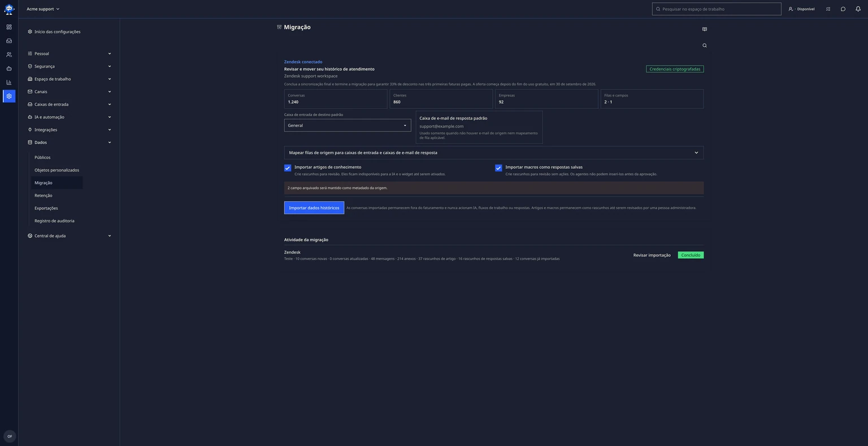Expand the Caixas de entrada chevron
This screenshot has width=868, height=446.
click(x=110, y=104)
